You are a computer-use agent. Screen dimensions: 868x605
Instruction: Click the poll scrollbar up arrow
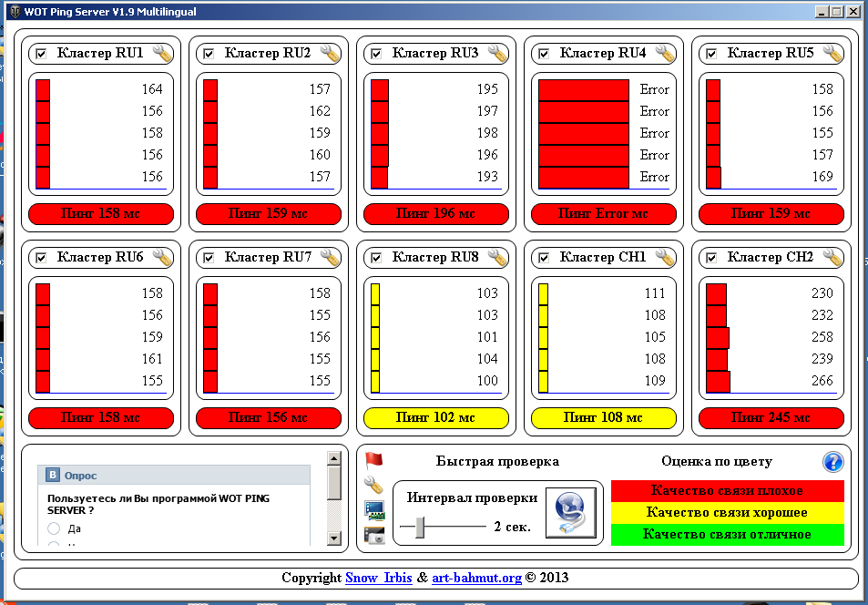(x=333, y=458)
